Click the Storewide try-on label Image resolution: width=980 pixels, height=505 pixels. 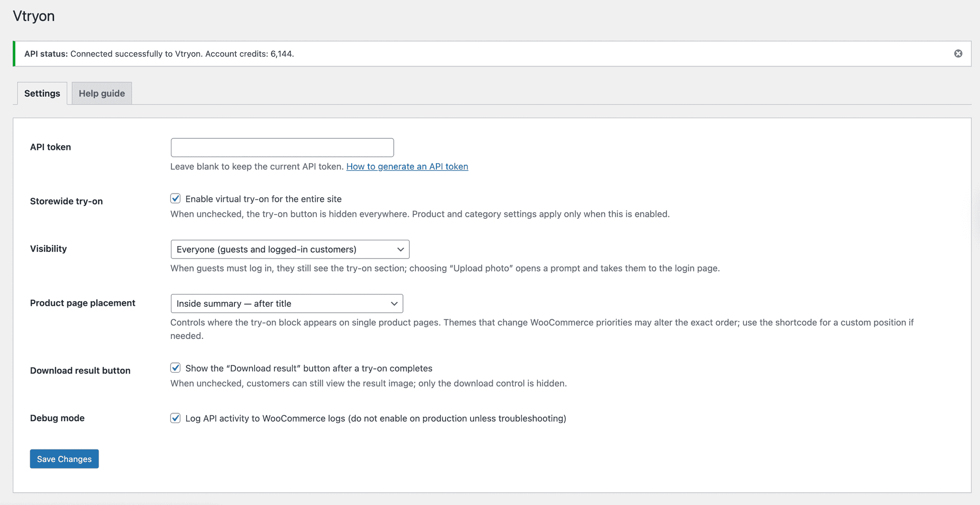click(67, 201)
